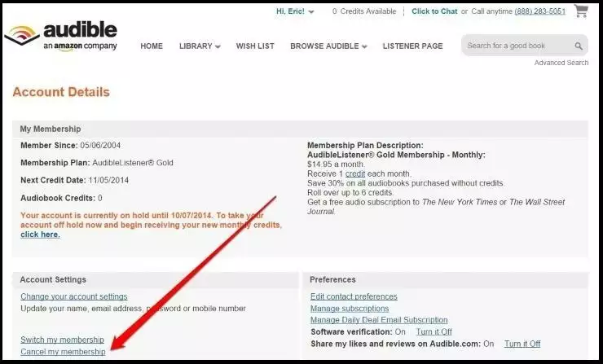This screenshot has height=364, width=603.
Task: Click the 'click here' account hold link
Action: (x=40, y=235)
